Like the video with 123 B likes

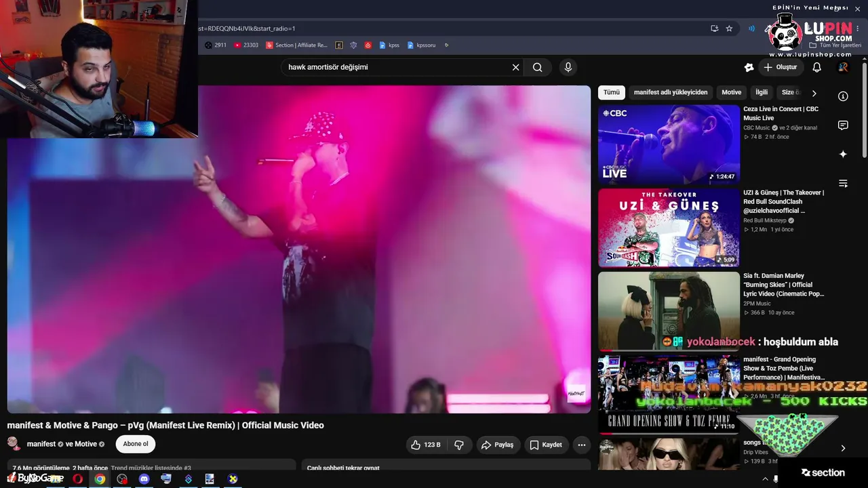pyautogui.click(x=425, y=445)
